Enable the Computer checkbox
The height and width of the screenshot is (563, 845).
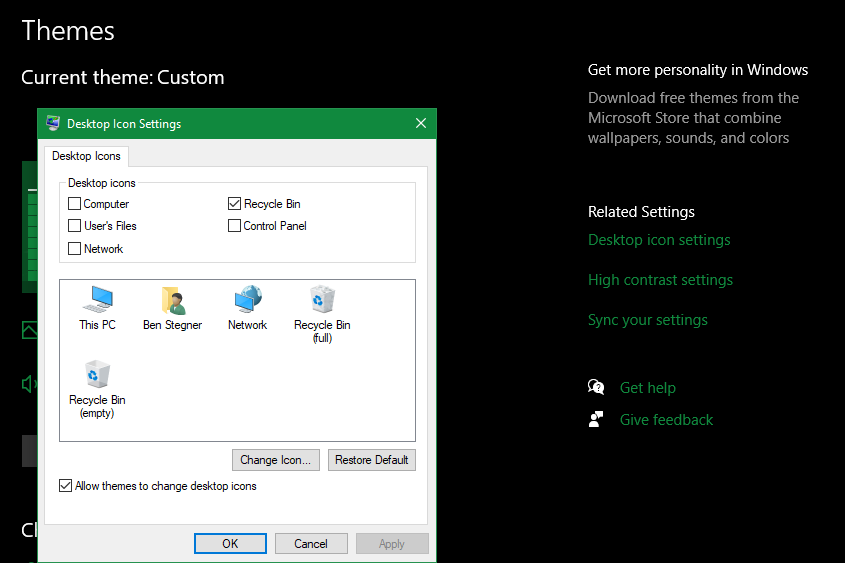(75, 204)
